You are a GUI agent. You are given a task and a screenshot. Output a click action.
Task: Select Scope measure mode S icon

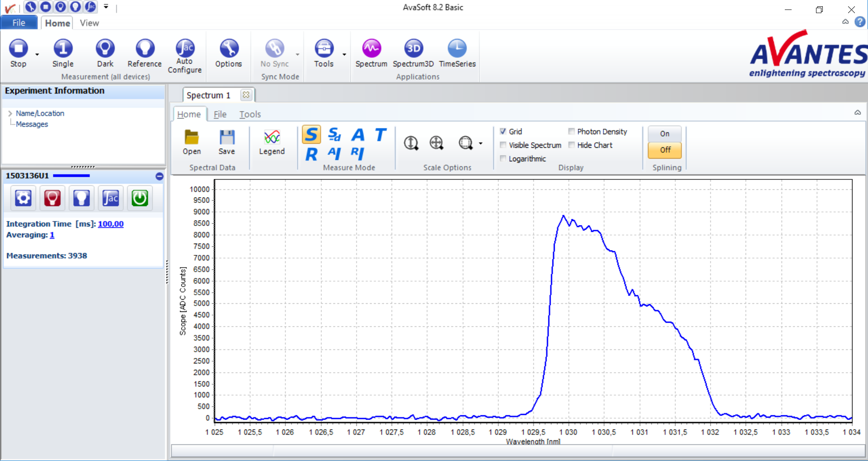pyautogui.click(x=311, y=135)
